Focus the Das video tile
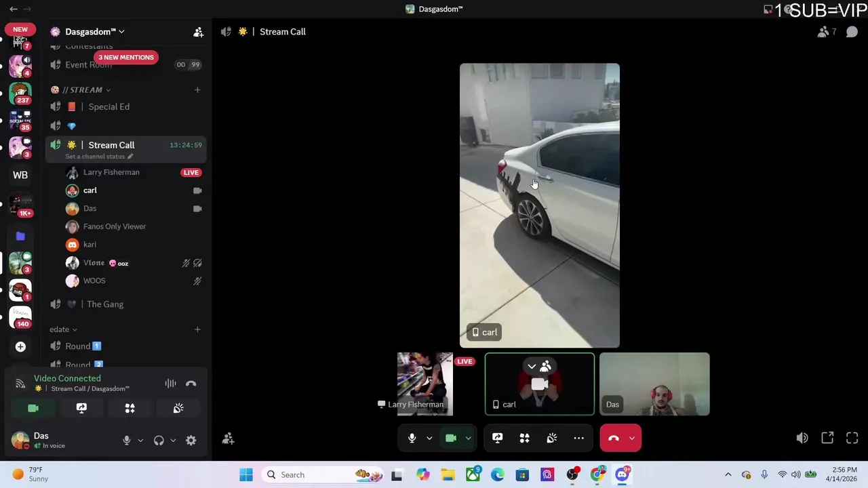 [654, 384]
